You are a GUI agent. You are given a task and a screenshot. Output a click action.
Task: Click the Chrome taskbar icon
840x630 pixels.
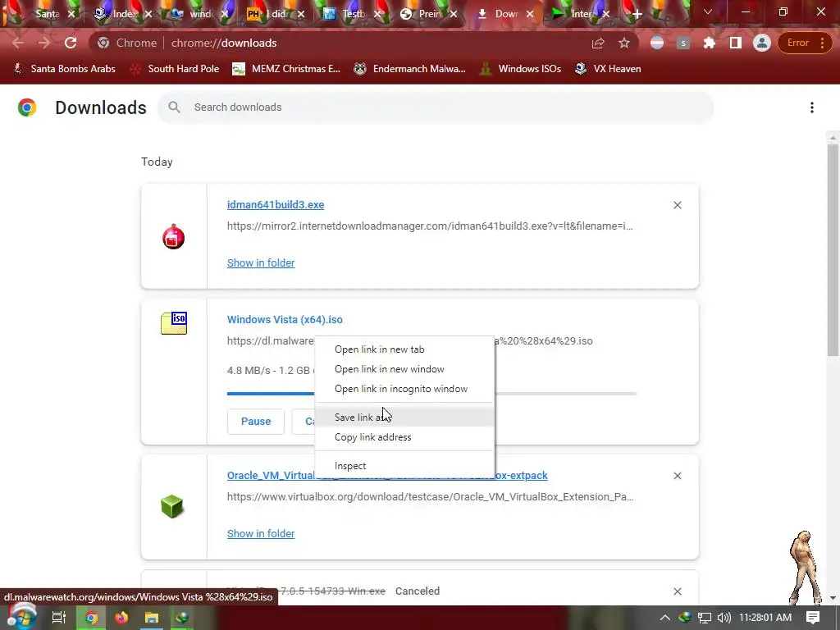(x=92, y=618)
